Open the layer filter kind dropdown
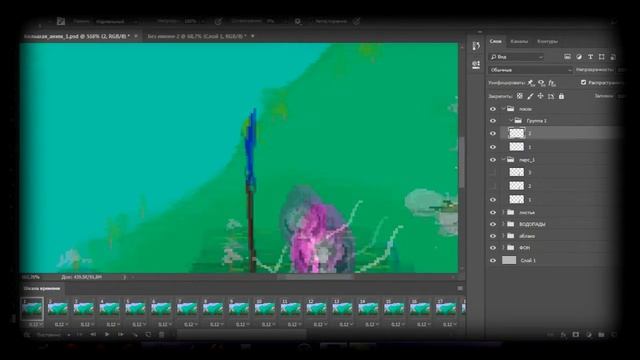 516,57
